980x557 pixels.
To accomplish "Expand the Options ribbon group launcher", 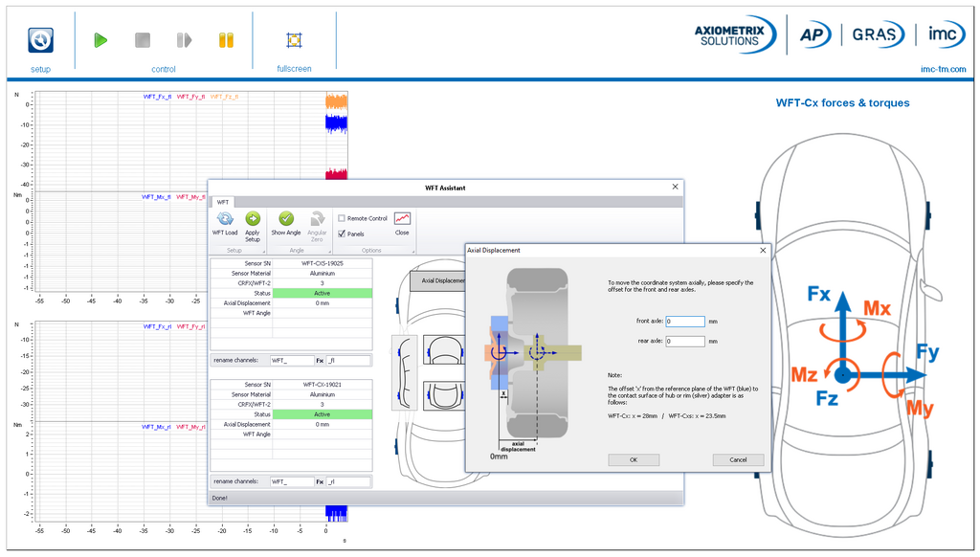I will [412, 252].
